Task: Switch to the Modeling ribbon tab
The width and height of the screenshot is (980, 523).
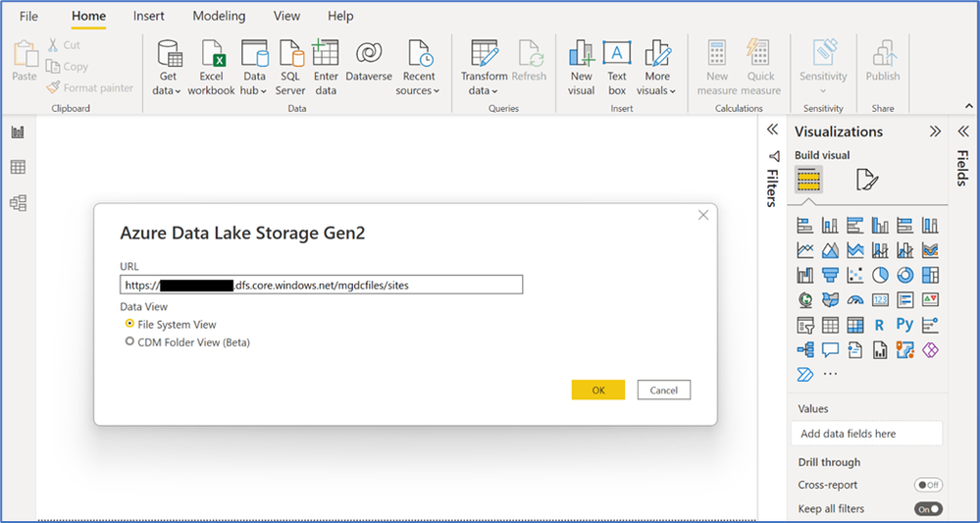Action: point(219,17)
